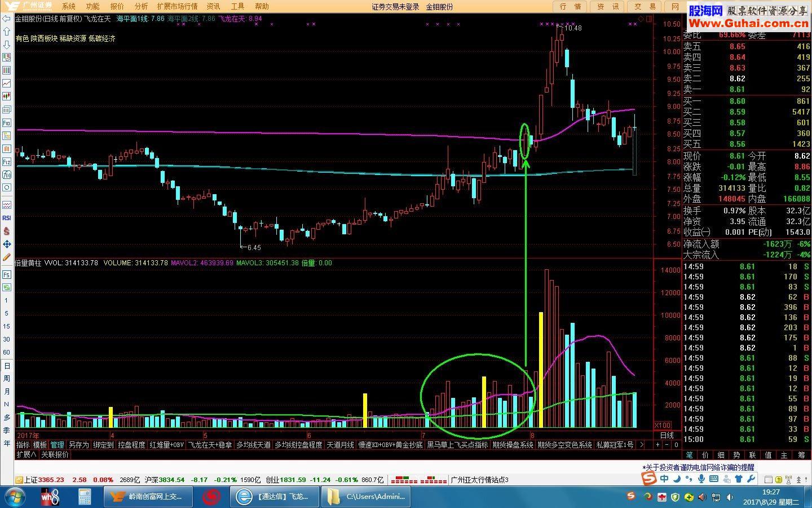This screenshot has height=508, width=812.
Task: Click the red dollar sign icon in sidebar
Action: [x=7, y=231]
